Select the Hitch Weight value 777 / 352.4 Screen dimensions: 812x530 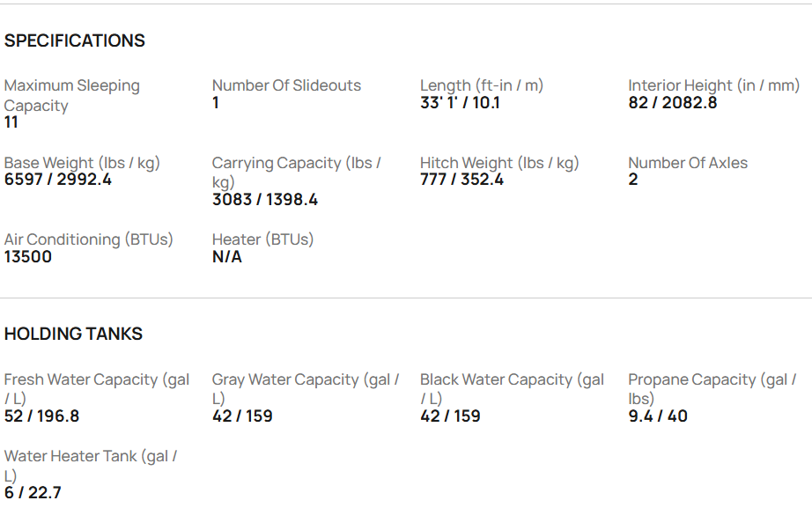[x=461, y=180]
